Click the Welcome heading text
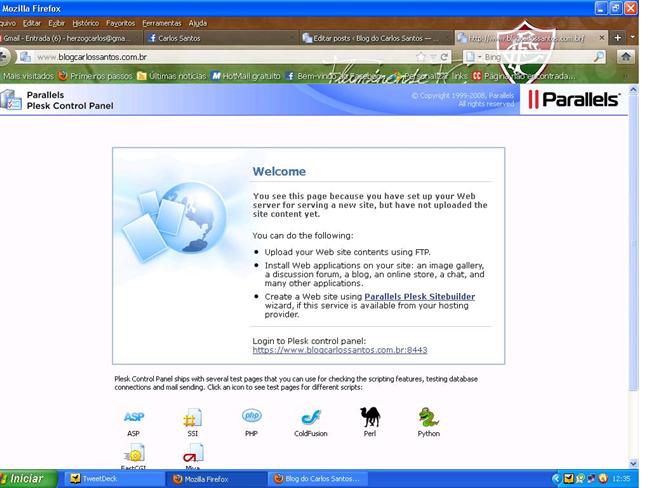This screenshot has height=488, width=650. click(x=279, y=171)
